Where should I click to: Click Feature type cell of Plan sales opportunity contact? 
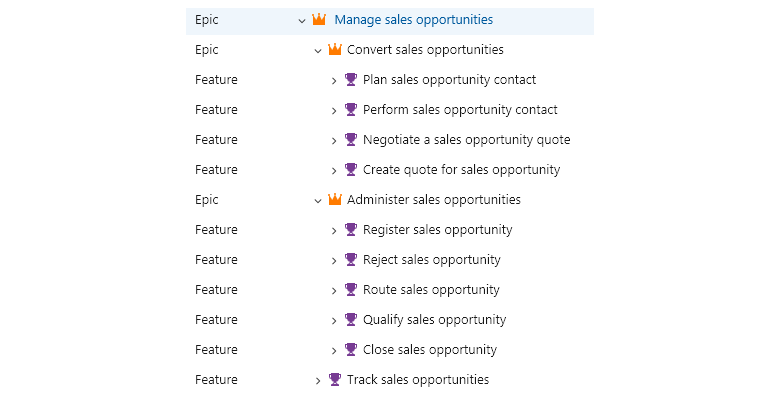(x=216, y=80)
